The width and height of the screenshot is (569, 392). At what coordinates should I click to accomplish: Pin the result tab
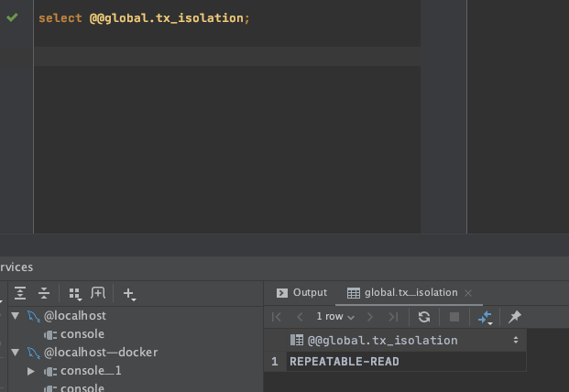pyautogui.click(x=515, y=317)
